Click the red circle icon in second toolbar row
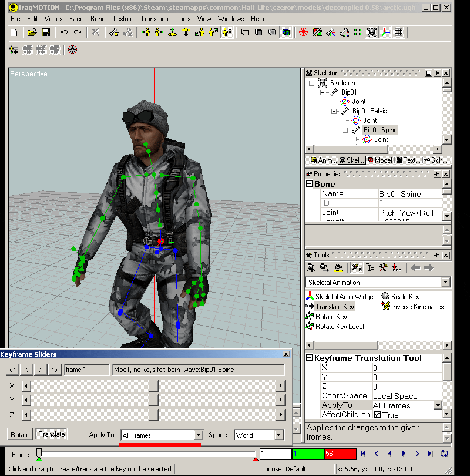Image resolution: width=470 pixels, height=476 pixels. coord(72,50)
